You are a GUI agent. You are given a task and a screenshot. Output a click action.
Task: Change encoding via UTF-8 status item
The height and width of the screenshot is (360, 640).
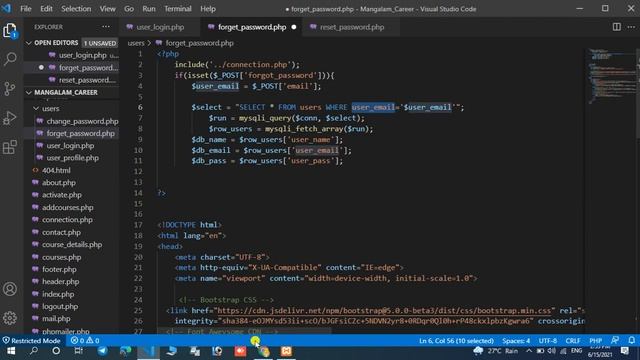(x=547, y=340)
